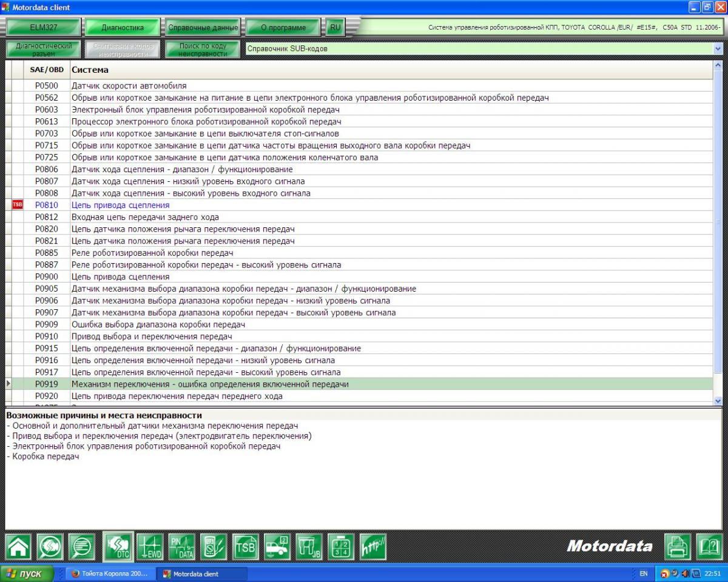Image resolution: width=728 pixels, height=582 pixels.
Task: Open the Диагностика tab
Action: pyautogui.click(x=122, y=27)
